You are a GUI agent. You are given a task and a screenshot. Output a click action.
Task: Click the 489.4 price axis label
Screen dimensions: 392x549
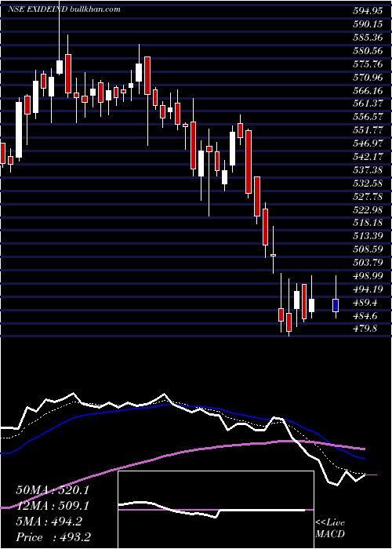(x=365, y=303)
